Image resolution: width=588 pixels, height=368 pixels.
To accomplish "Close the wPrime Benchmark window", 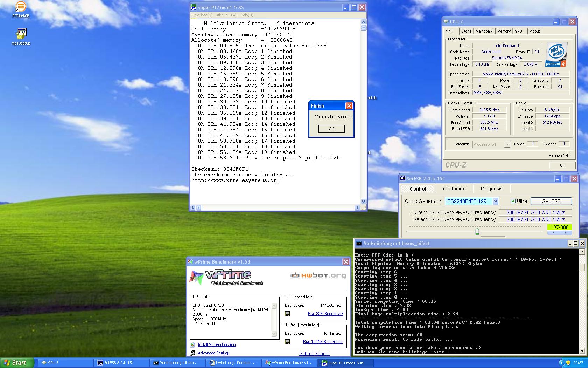I will [346, 262].
